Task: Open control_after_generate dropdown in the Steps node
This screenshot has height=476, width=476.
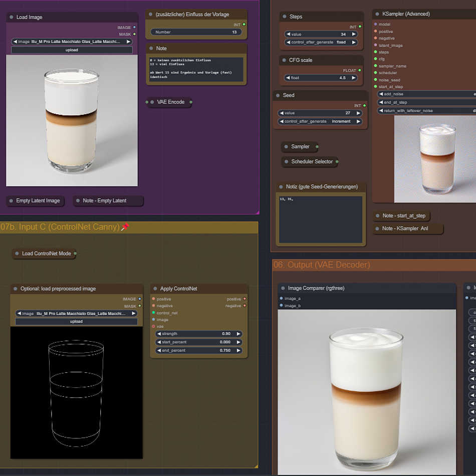Action: click(x=320, y=42)
